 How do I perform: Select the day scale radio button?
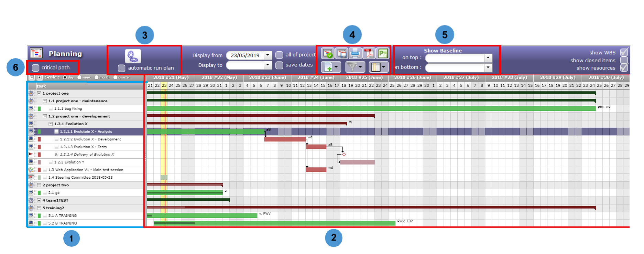(x=65, y=77)
